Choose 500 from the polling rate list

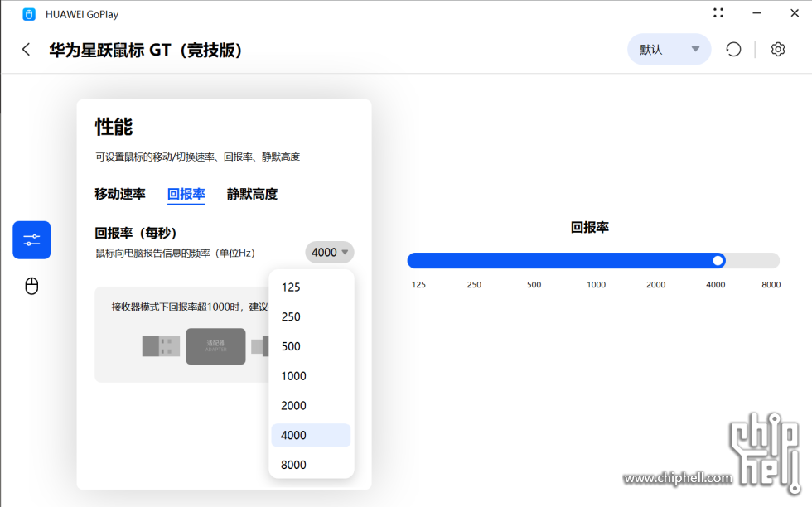click(x=312, y=346)
